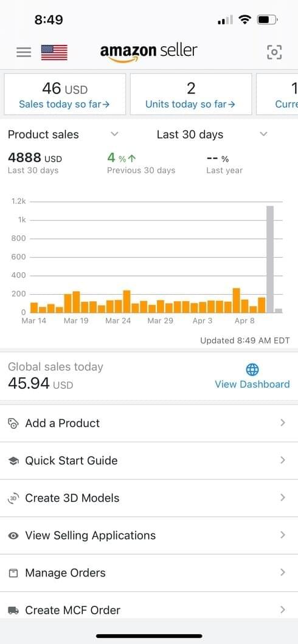Open the barcode scan camera icon
Screen dimensions: 298x644
click(x=274, y=52)
